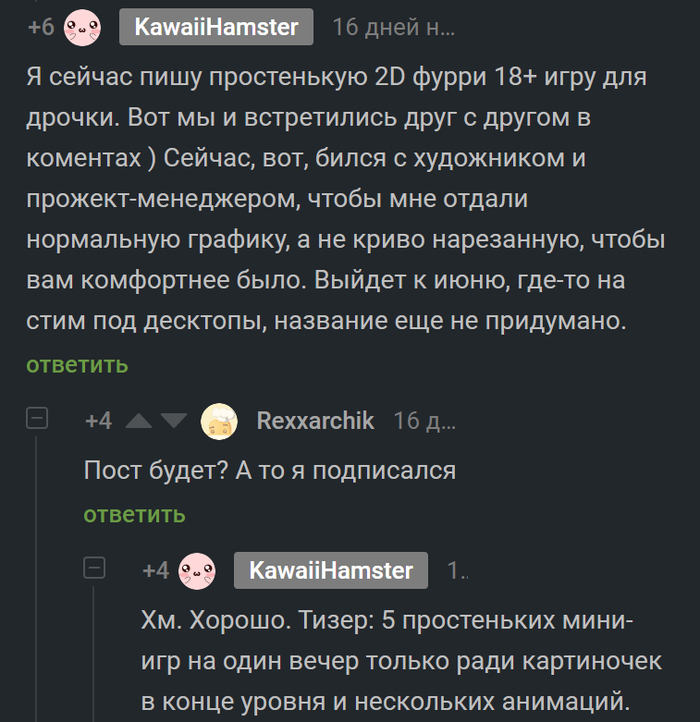
Task: Collapse the nested KawaiiHamster reply thread
Action: pyautogui.click(x=94, y=569)
